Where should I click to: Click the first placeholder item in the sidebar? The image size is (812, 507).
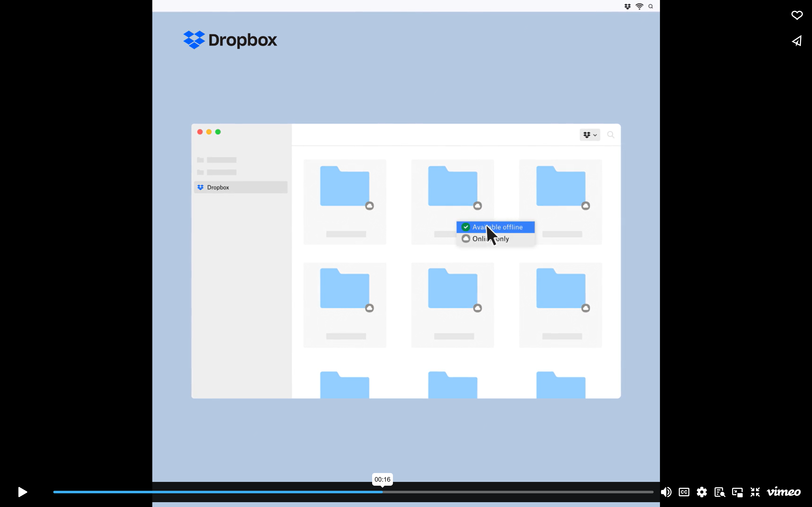click(x=217, y=160)
